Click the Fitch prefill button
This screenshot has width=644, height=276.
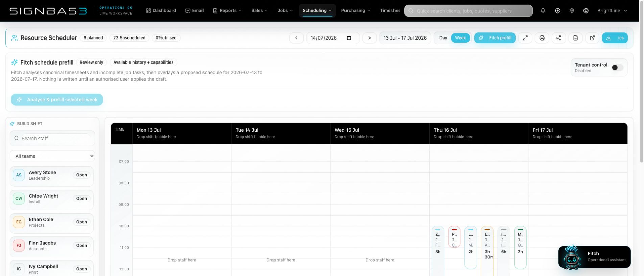tap(495, 38)
